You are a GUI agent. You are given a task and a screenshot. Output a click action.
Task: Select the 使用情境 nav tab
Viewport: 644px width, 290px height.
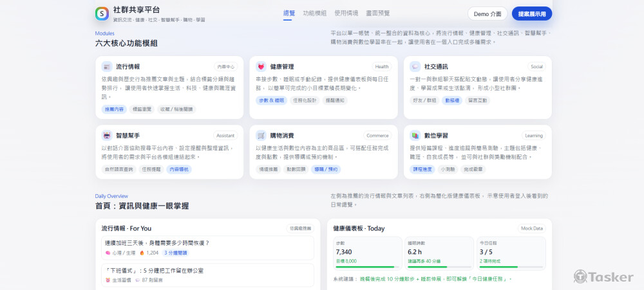(346, 13)
